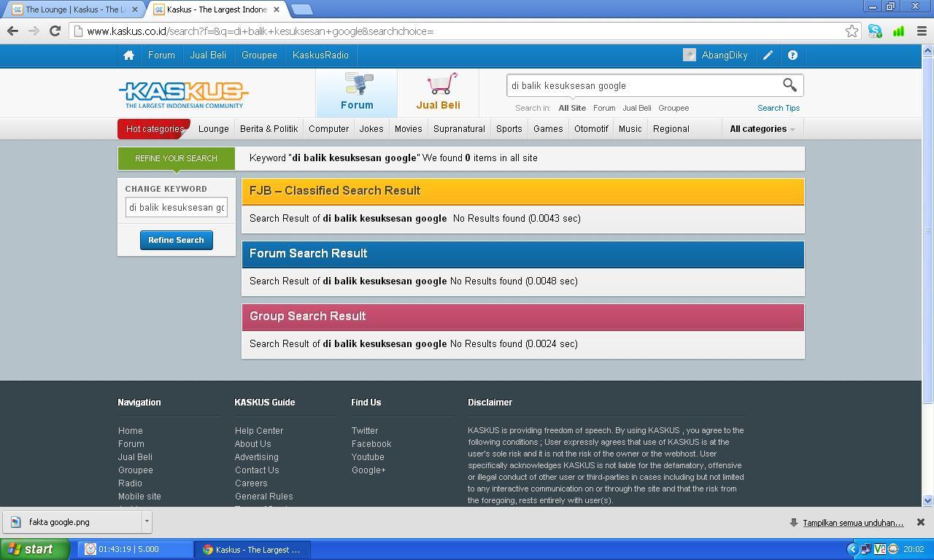
Task: Open the Music category
Action: pos(630,129)
